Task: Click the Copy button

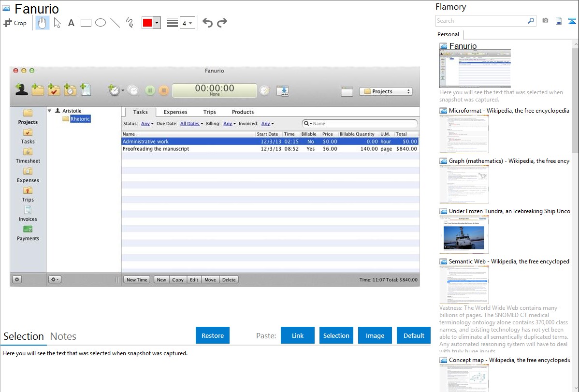Action: click(177, 280)
